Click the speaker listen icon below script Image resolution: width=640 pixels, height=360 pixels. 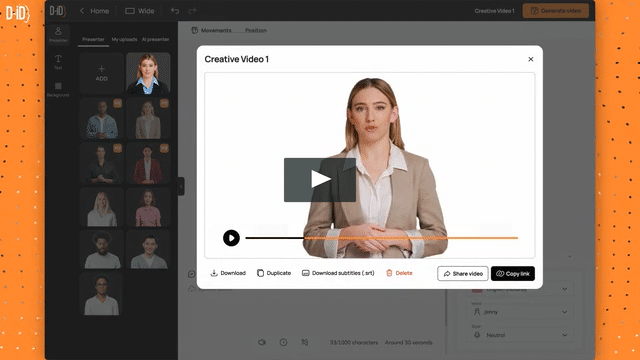click(x=262, y=342)
